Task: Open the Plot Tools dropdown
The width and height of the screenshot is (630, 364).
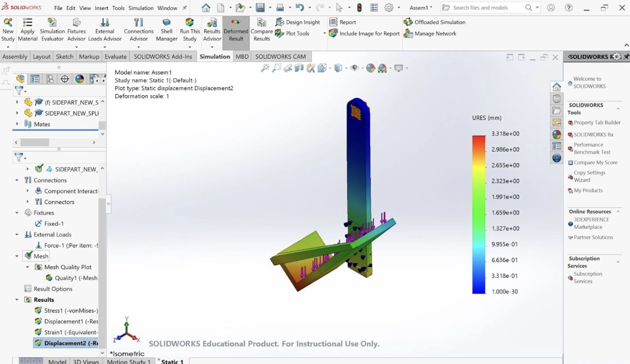Action: pyautogui.click(x=324, y=33)
